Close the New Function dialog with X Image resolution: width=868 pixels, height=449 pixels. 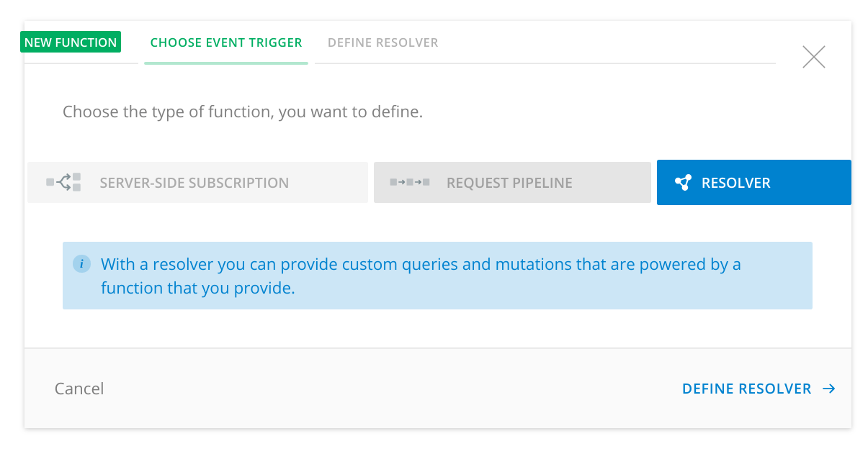814,57
